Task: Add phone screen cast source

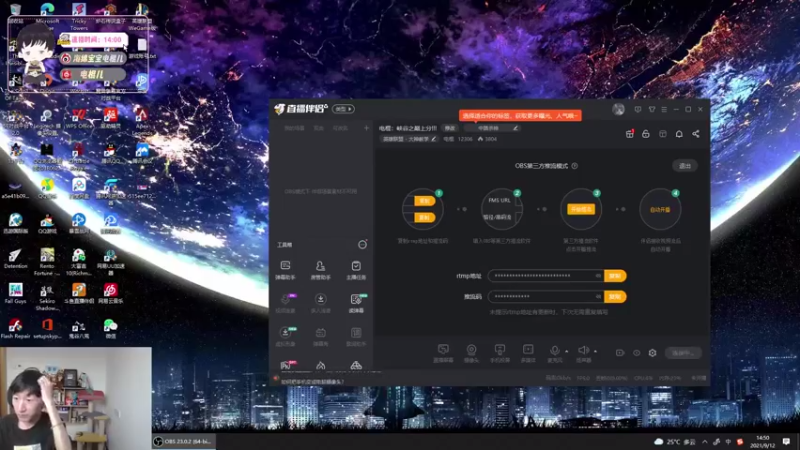Action: pyautogui.click(x=500, y=353)
